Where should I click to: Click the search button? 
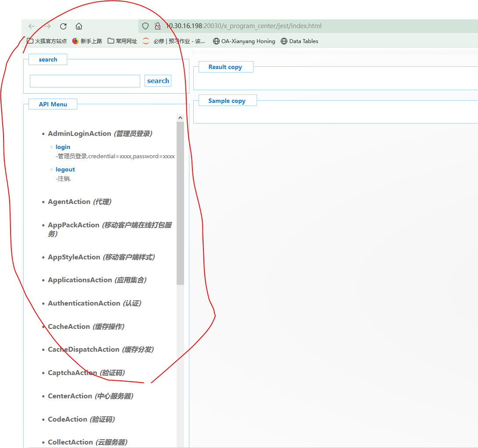(x=158, y=81)
